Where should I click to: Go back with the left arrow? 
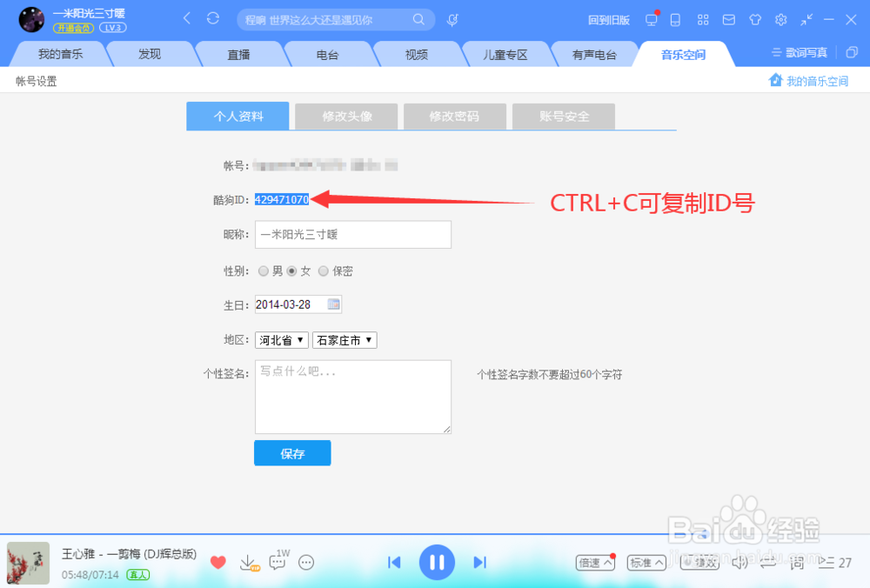pyautogui.click(x=187, y=18)
